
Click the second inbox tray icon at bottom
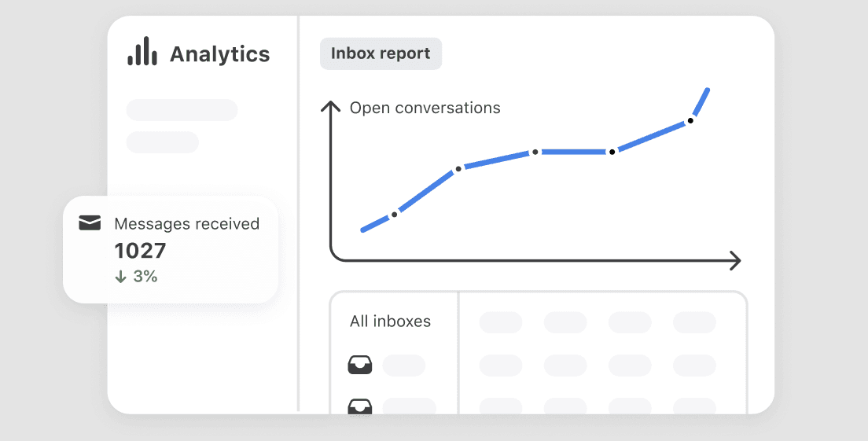click(360, 406)
